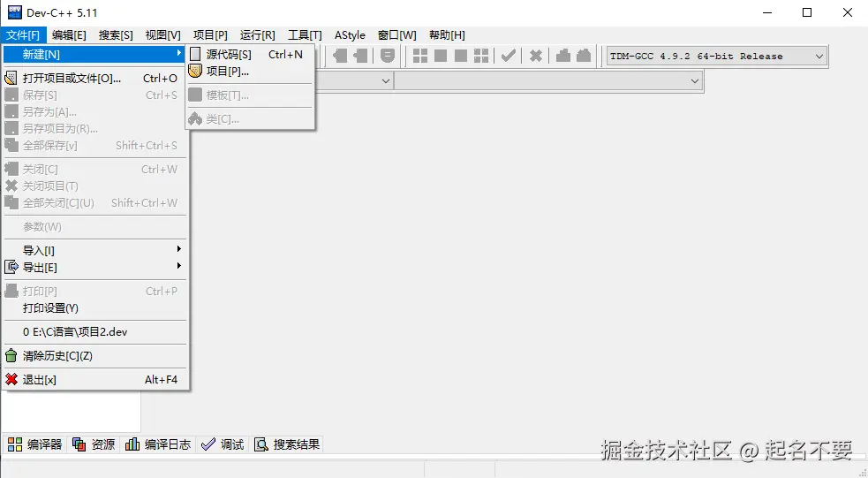Image resolution: width=868 pixels, height=478 pixels.
Task: Open recent file E:\C语言\项目2.dev
Action: (x=95, y=332)
